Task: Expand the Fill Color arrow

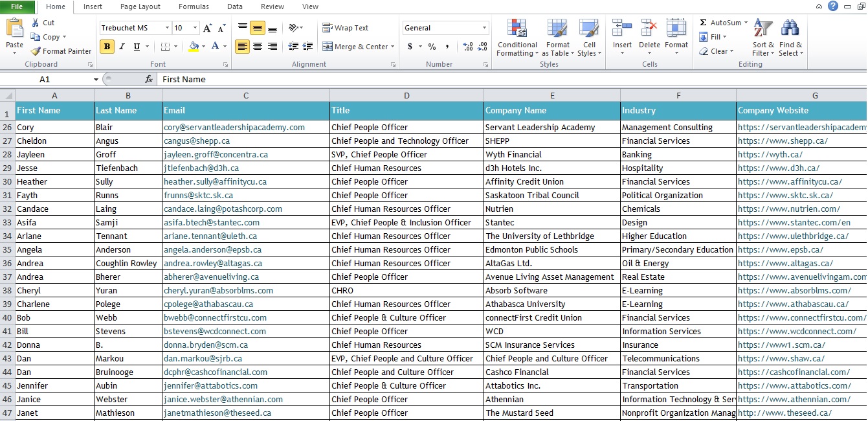Action: click(x=205, y=47)
